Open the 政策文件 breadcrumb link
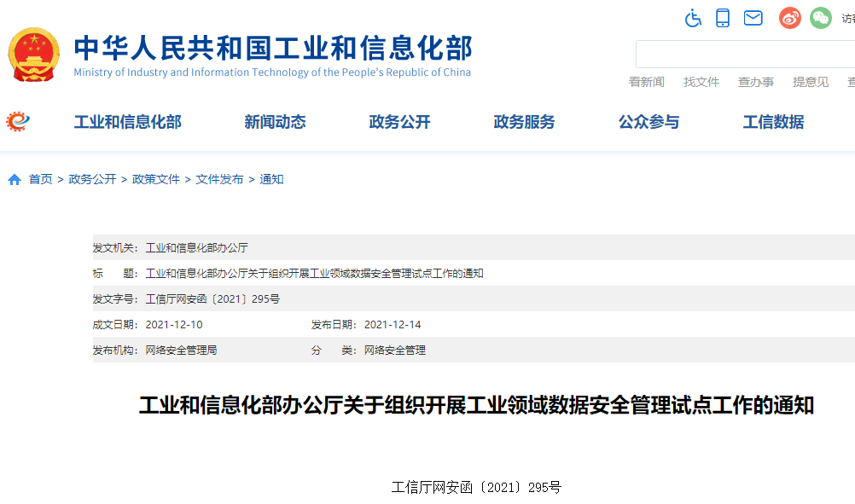The image size is (855, 504). pos(155,180)
